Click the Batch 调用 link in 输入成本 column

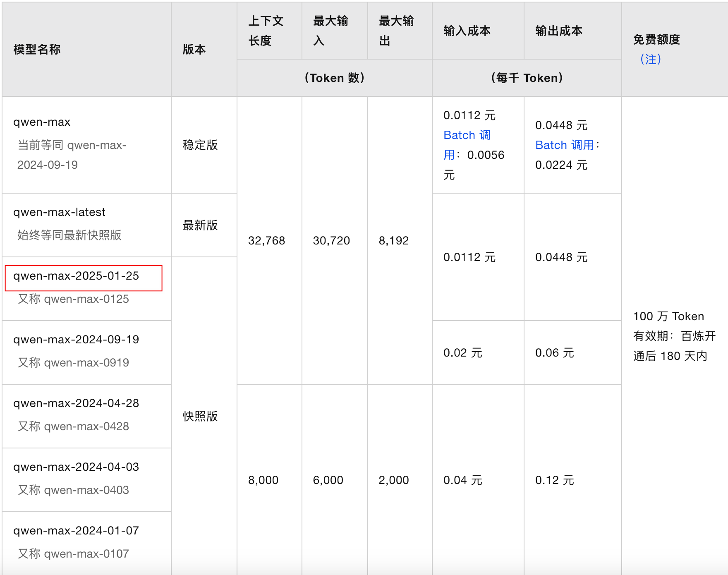pos(467,145)
